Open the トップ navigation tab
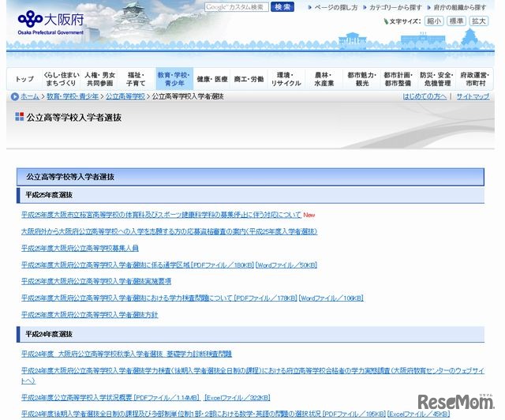This screenshot has height=420, width=505. pos(24,79)
